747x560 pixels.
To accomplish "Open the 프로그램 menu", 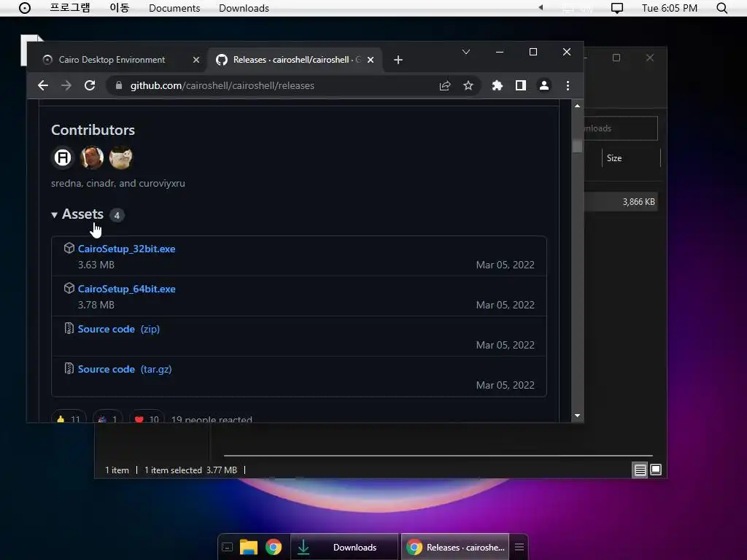I will coord(70,8).
